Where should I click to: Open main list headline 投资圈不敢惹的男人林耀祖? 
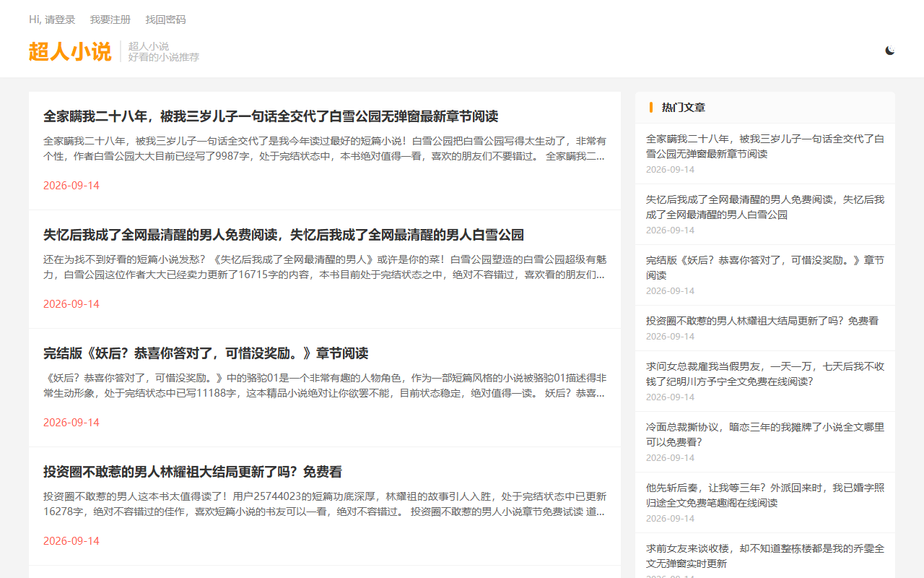pyautogui.click(x=193, y=472)
